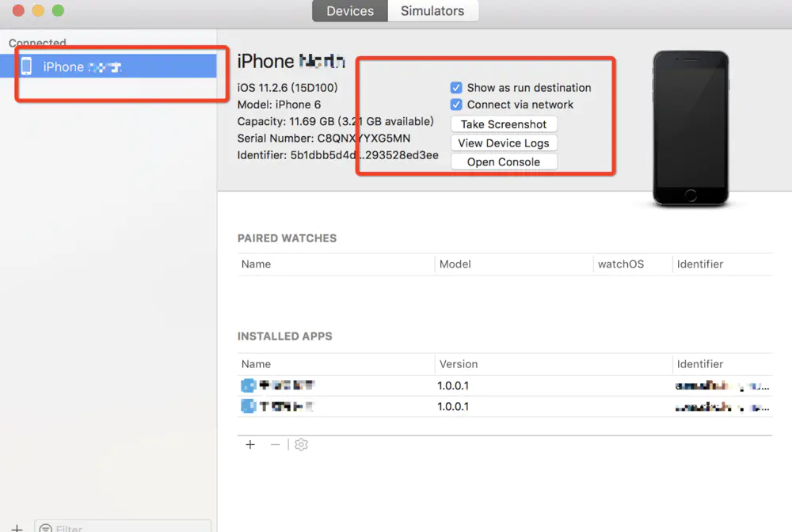Screen dimensions: 792x532
Task: Select the second installed app row
Action: (505, 406)
